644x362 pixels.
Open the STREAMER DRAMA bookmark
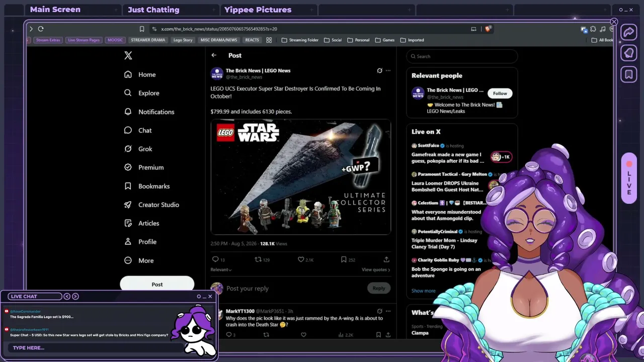click(x=148, y=40)
